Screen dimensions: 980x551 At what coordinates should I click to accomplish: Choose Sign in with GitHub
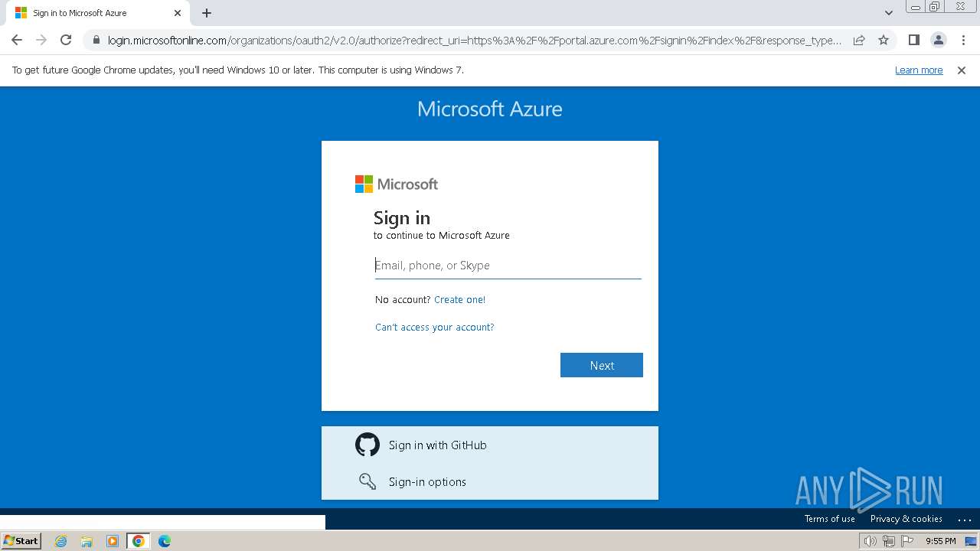click(490, 445)
